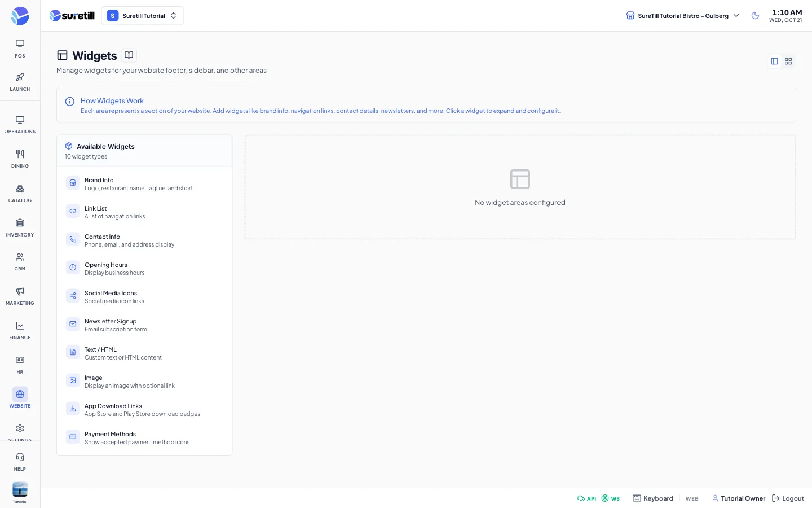Pick the App Download Links widget
This screenshot has width=812, height=508.
144,410
